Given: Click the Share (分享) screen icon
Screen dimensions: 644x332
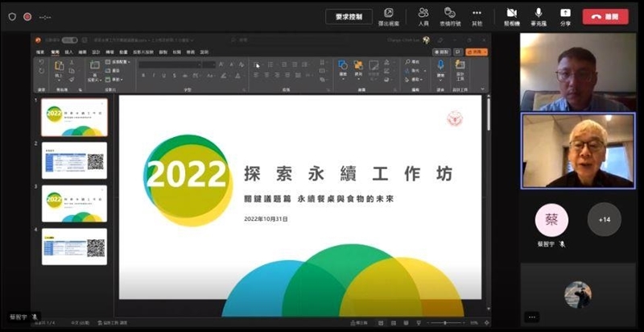Looking at the screenshot, I should point(565,15).
